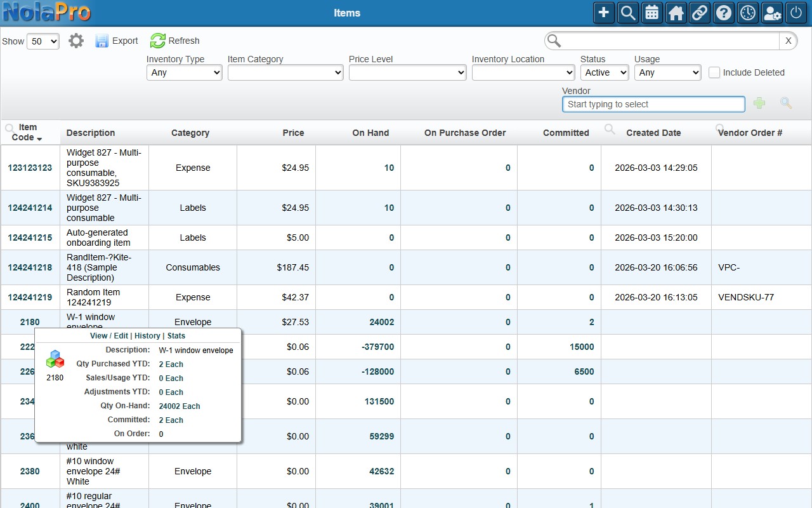The image size is (812, 508).
Task: Toggle Include Deleted checkbox
Action: point(714,72)
